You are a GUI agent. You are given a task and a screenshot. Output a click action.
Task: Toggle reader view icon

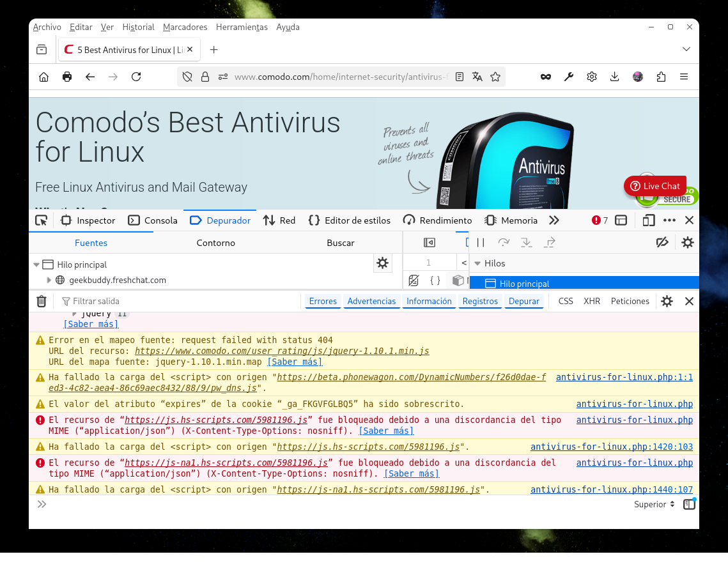pyautogui.click(x=459, y=77)
